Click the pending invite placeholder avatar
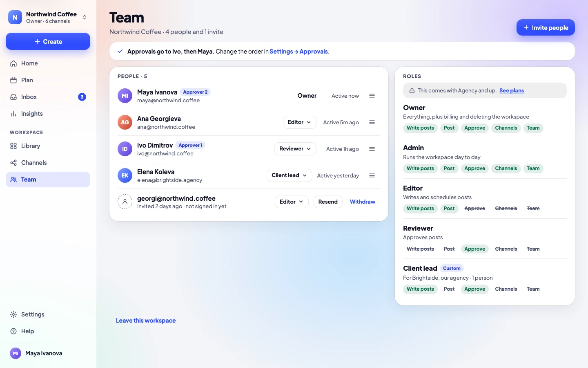 125,202
